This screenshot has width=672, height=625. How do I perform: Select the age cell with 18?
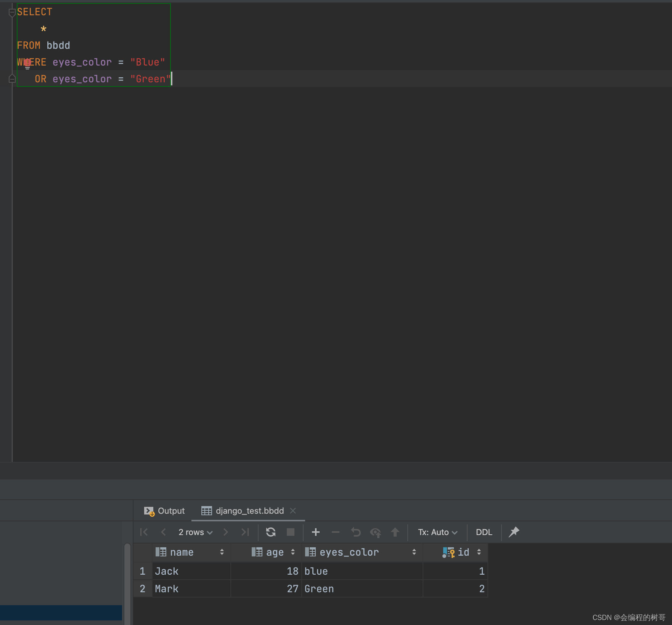click(x=266, y=571)
